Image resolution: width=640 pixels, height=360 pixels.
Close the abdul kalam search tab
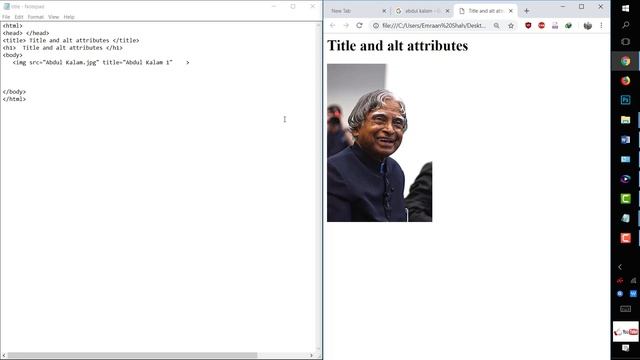click(447, 11)
